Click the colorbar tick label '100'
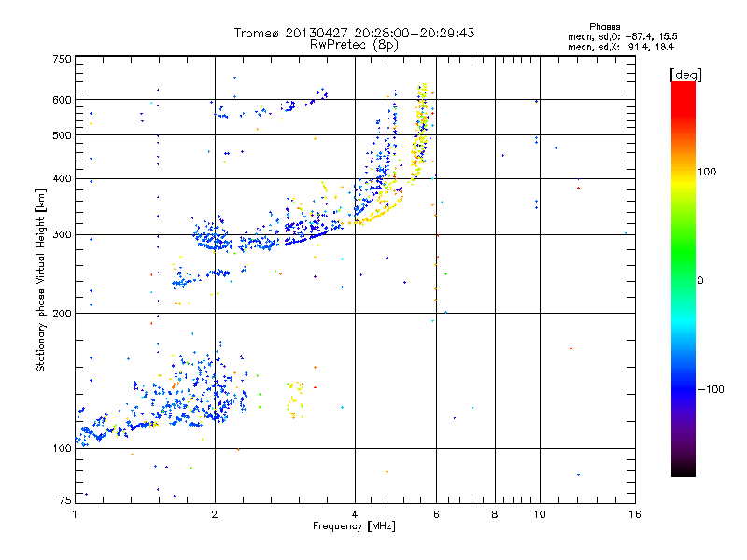The width and height of the screenshot is (747, 560). pos(707,172)
